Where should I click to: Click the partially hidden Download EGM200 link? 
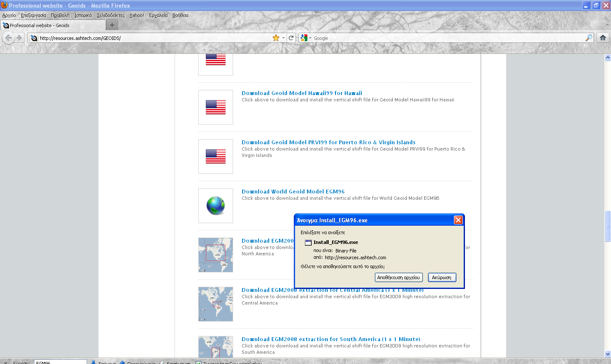tap(267, 241)
